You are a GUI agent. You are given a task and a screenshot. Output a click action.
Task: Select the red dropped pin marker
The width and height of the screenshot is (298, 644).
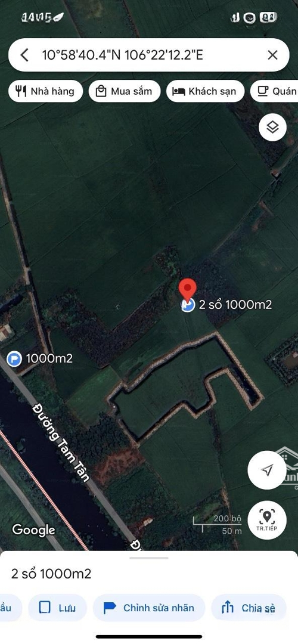tap(188, 290)
